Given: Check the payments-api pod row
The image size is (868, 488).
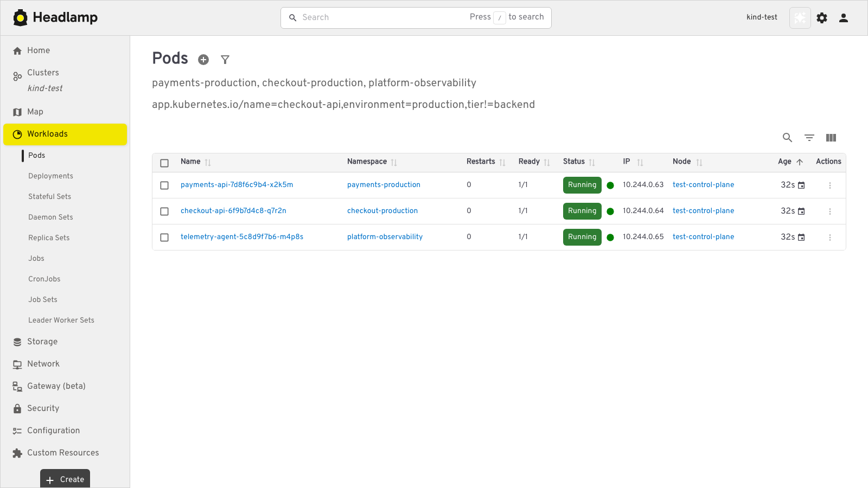Looking at the screenshot, I should coord(164,185).
